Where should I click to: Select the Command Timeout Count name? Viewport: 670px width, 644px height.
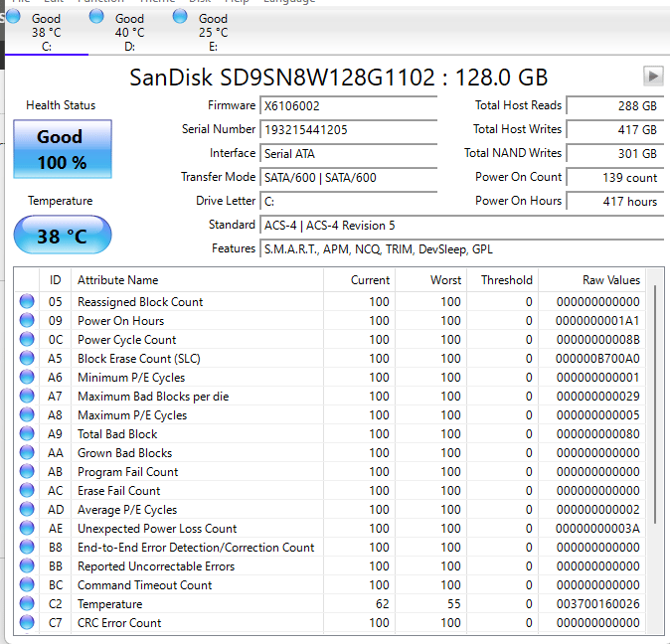coord(144,585)
